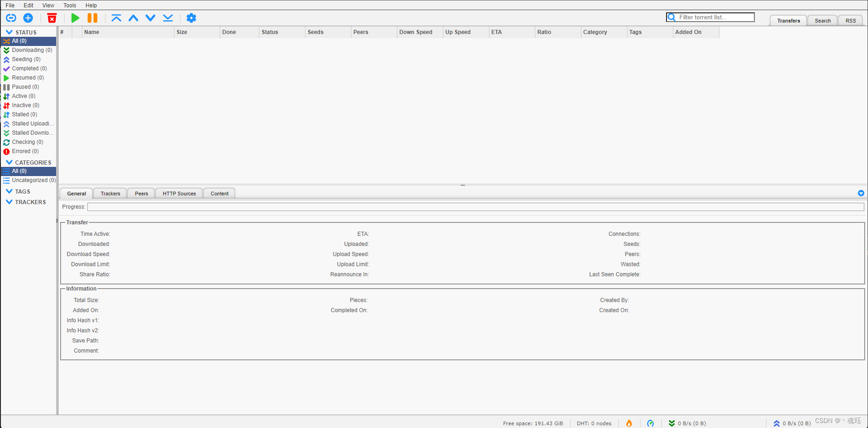Click the green resume torrent icon

tap(75, 18)
